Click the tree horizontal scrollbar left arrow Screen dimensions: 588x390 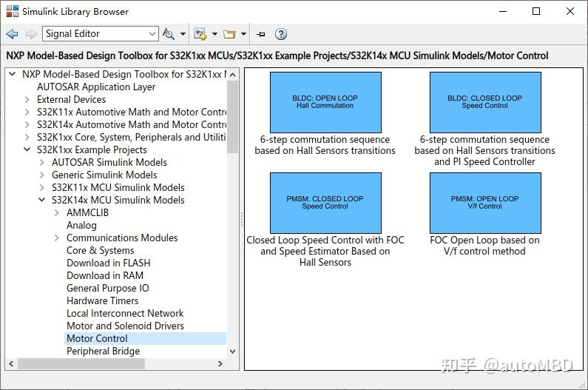coord(11,363)
